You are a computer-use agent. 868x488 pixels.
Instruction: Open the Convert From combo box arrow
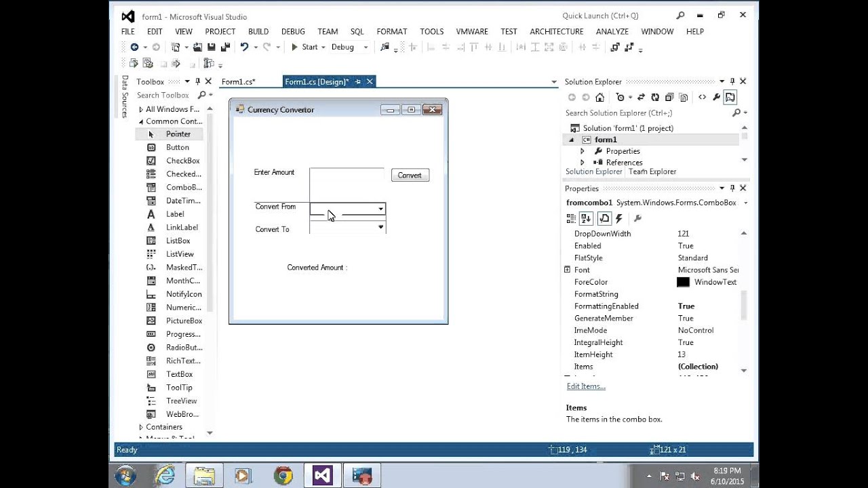pyautogui.click(x=380, y=209)
